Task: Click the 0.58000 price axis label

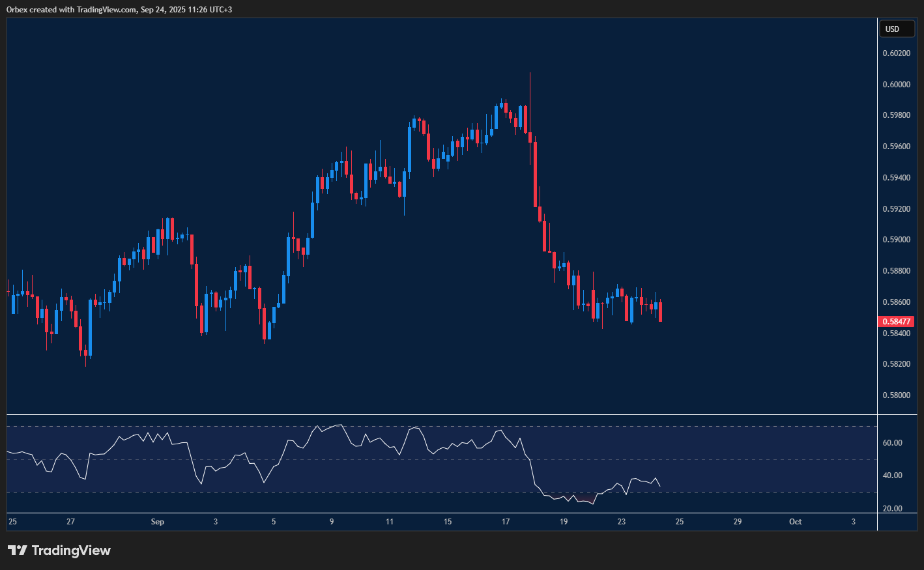Action: click(896, 395)
